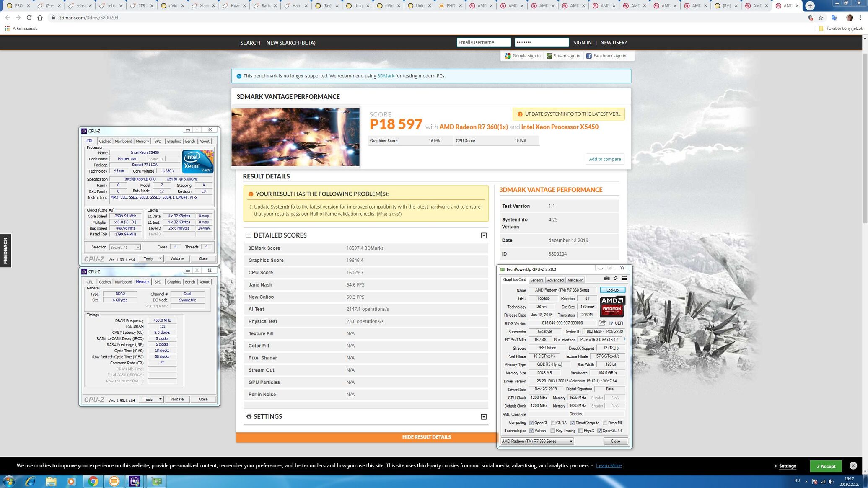Open the Windows Start menu
868x488 pixels.
[9, 481]
